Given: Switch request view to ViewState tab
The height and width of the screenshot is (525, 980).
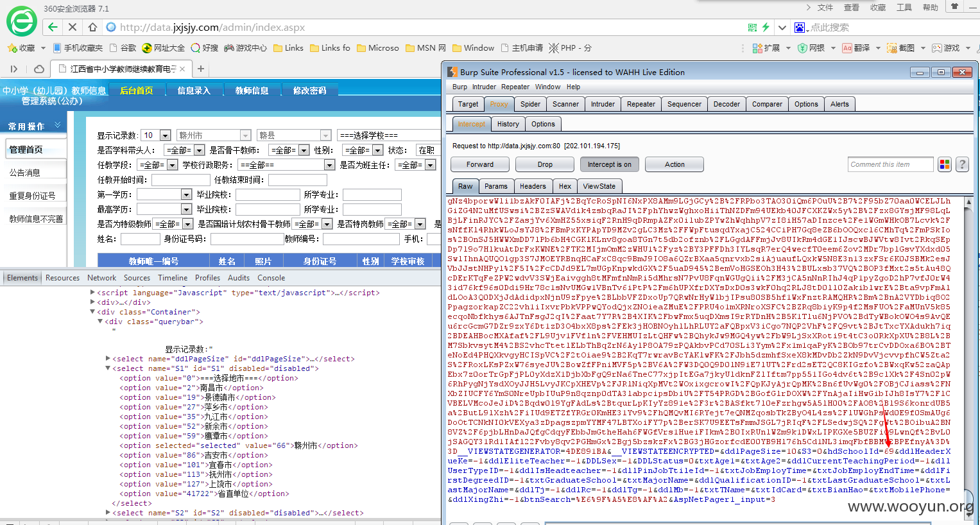Looking at the screenshot, I should [599, 186].
